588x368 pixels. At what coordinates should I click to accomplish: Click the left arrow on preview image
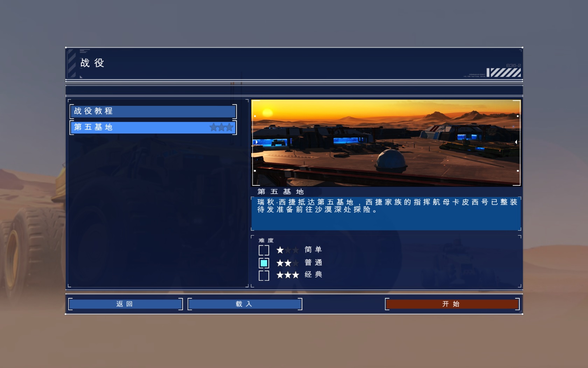tap(257, 142)
